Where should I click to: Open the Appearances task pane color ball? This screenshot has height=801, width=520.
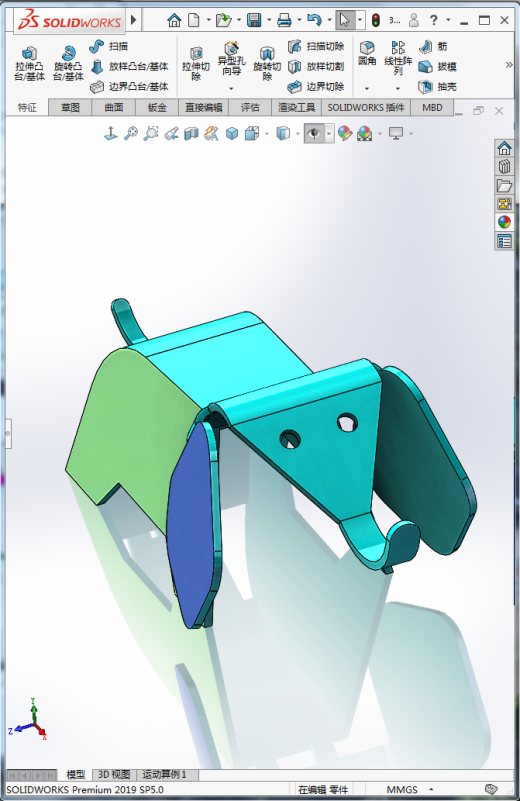click(504, 222)
